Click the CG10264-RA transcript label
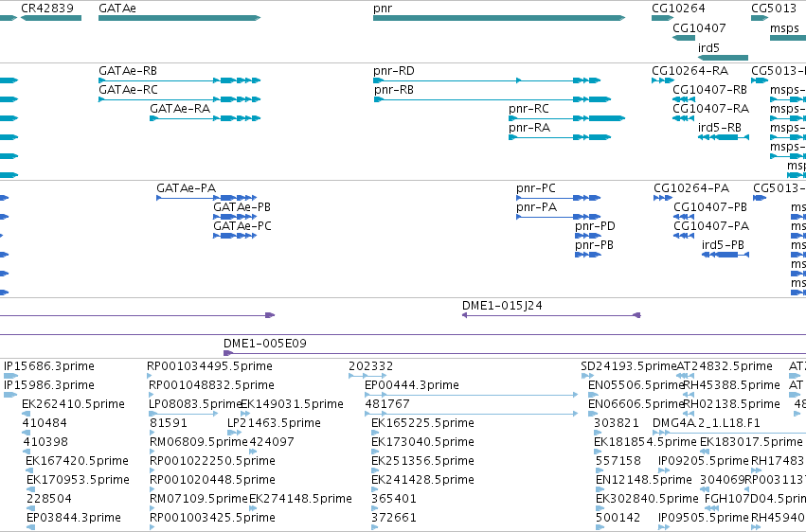Image resolution: width=806 pixels, height=532 pixels. (x=690, y=71)
